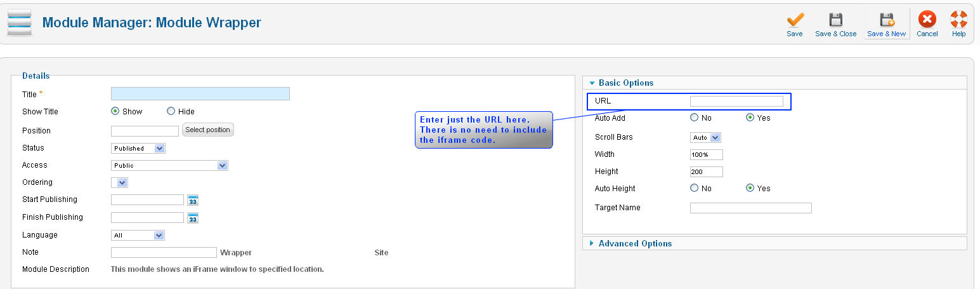Click the Save & Close disk icon
980x289 pixels.
pyautogui.click(x=836, y=19)
